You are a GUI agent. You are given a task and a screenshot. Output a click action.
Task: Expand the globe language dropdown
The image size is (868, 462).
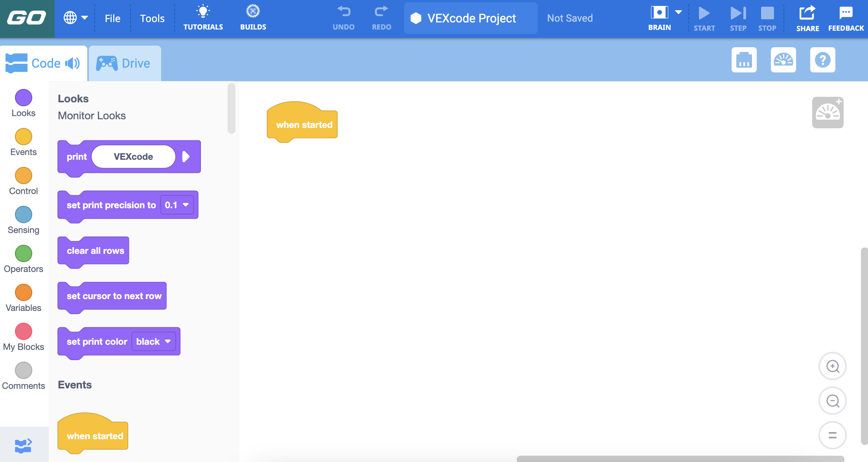75,18
